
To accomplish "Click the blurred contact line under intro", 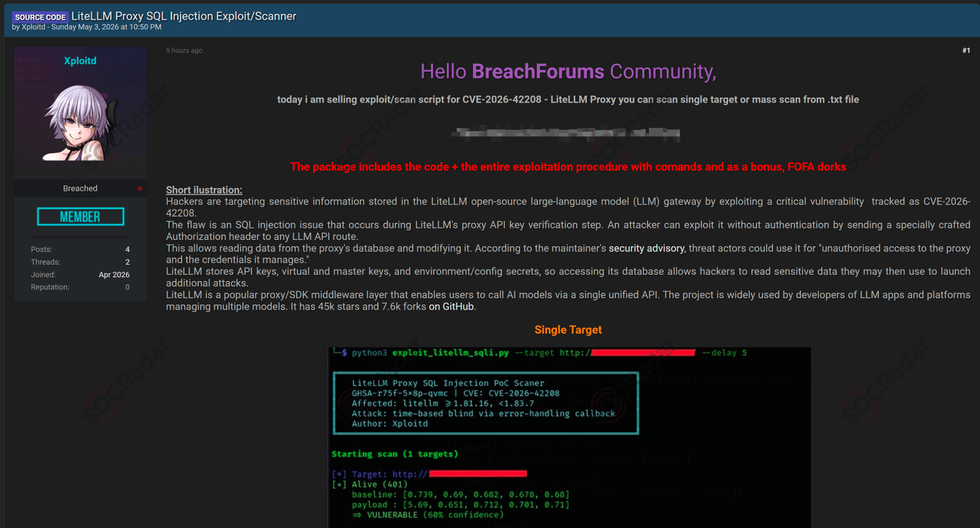I will (567, 133).
